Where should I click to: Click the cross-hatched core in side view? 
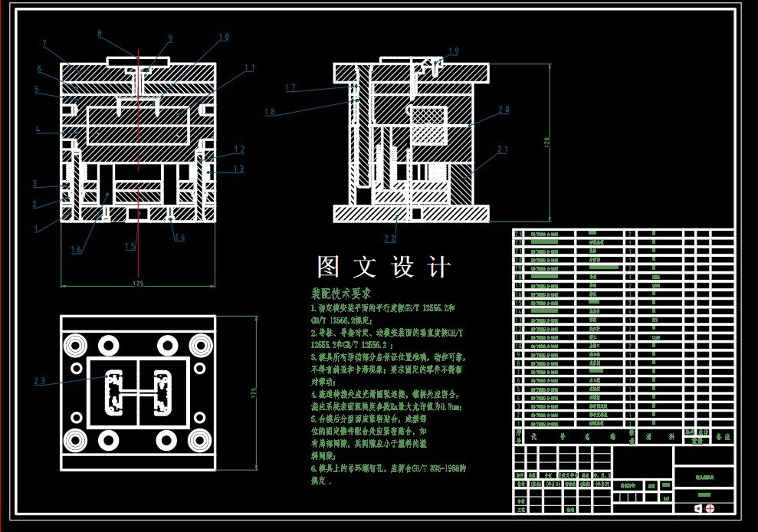click(x=428, y=125)
